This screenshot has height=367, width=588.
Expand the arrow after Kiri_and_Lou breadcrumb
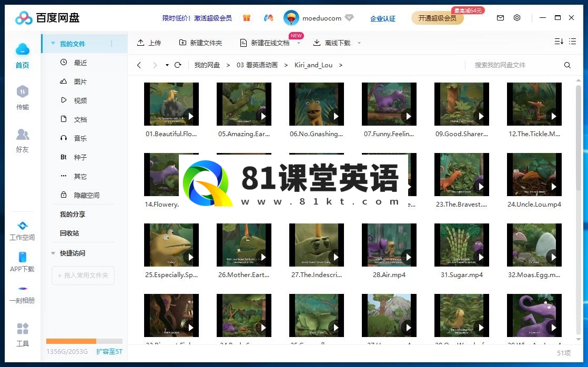tap(340, 65)
